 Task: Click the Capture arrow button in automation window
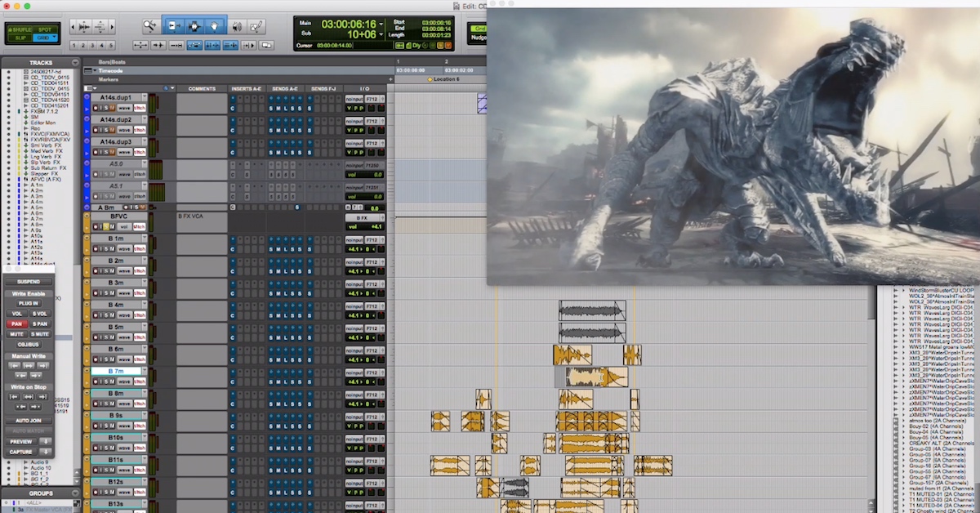point(46,452)
